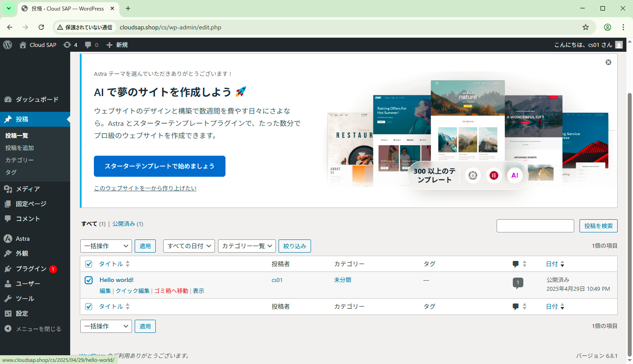Sort by タイトル in table header
Viewport: 633px width, 364px height.
point(114,264)
